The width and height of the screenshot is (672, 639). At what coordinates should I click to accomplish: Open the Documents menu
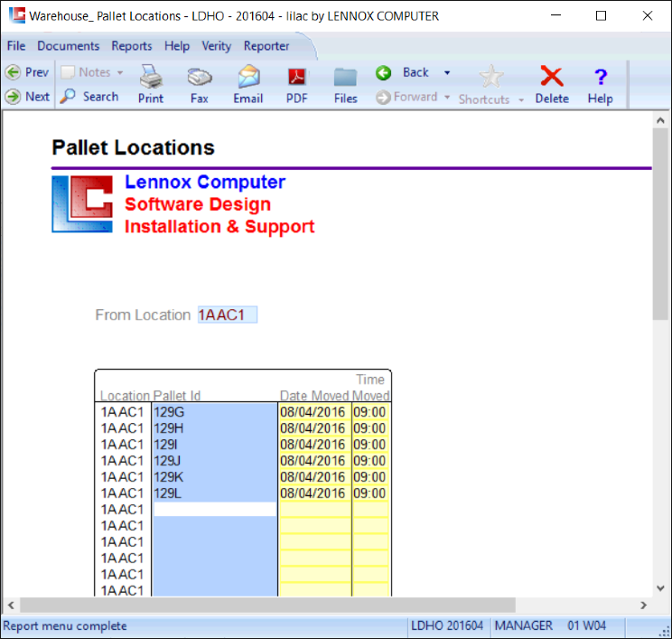click(68, 46)
